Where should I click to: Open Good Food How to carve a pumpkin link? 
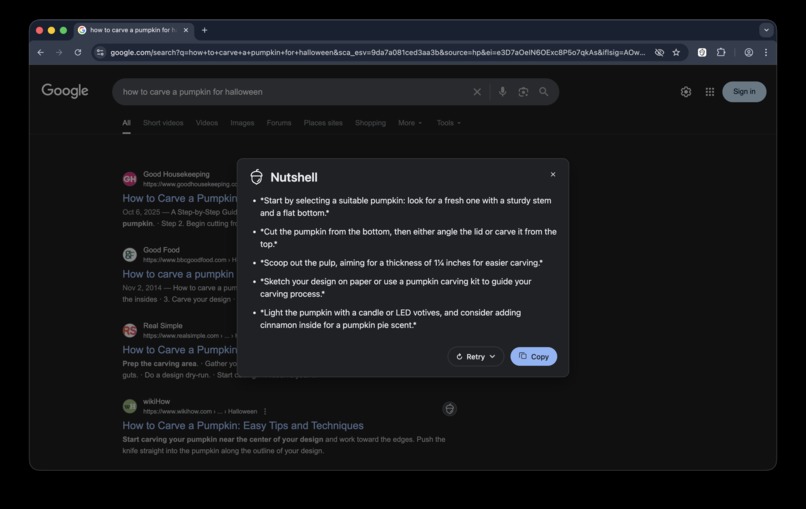click(x=178, y=274)
